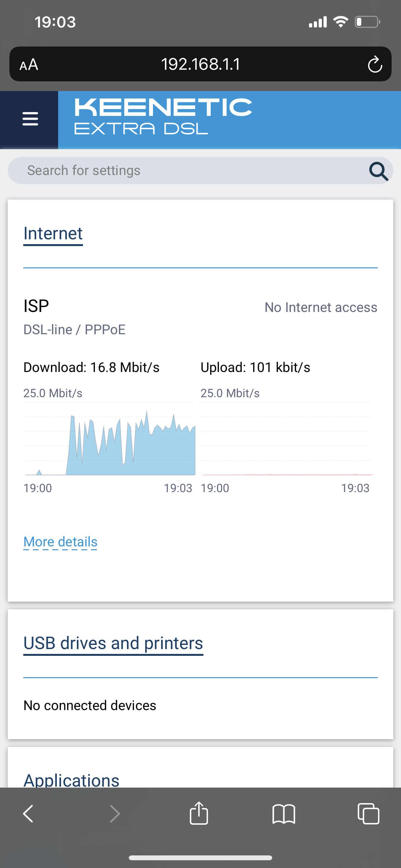The image size is (401, 868).
Task: Open the Internet section heading link
Action: click(53, 233)
